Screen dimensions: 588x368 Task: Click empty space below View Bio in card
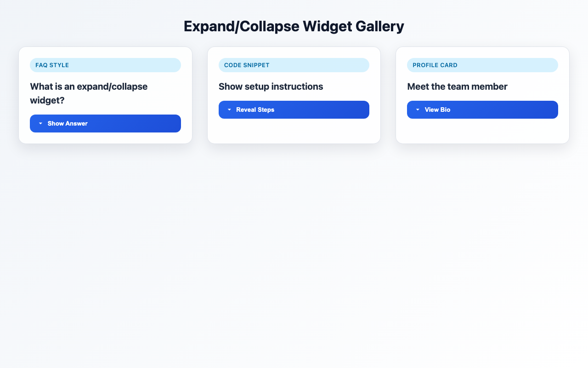(x=482, y=131)
